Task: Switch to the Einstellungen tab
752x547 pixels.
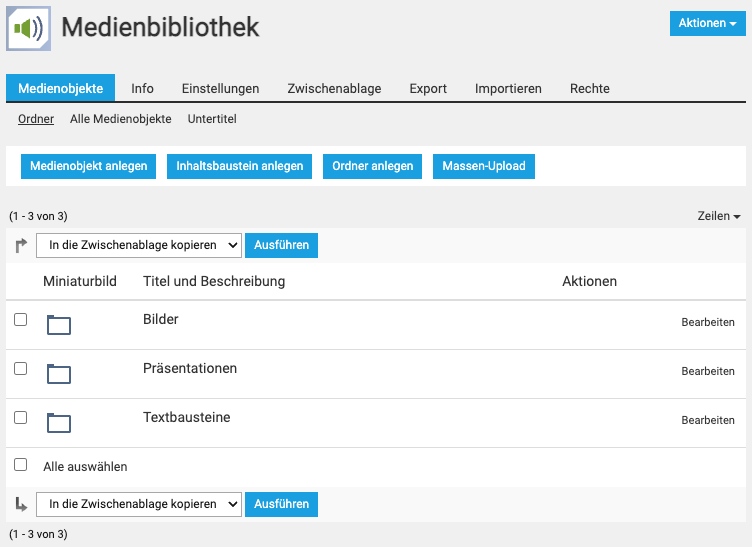Action: (220, 88)
